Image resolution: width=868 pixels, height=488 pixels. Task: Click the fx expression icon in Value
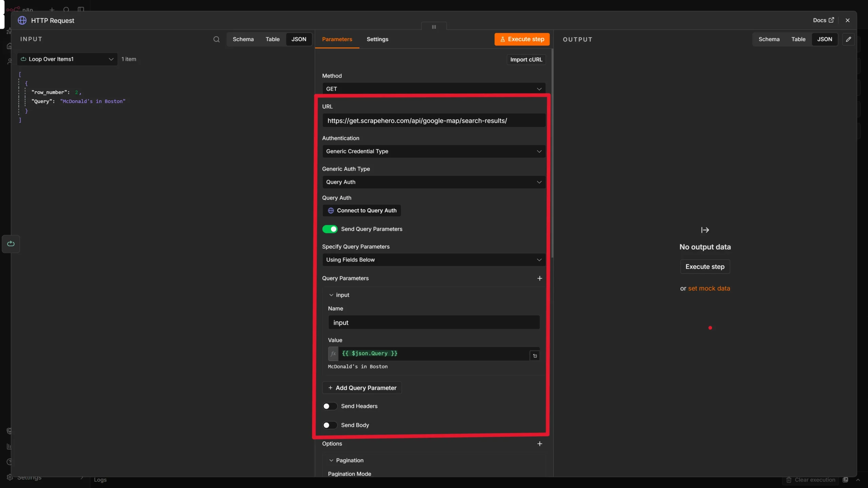[x=333, y=353]
